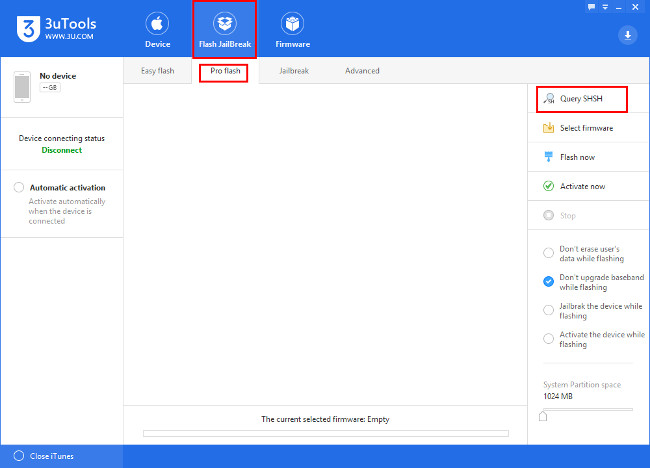
Task: Click the Device connecting status label
Action: [x=62, y=138]
